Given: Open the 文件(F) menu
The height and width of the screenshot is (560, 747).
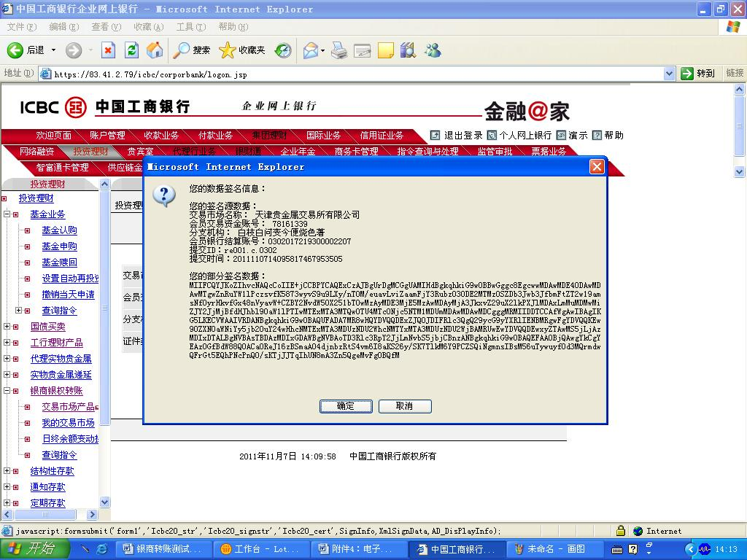Looking at the screenshot, I should pyautogui.click(x=21, y=27).
